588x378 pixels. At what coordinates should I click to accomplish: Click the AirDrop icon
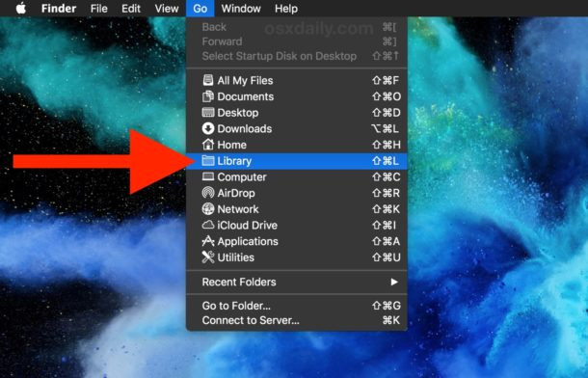tap(208, 193)
